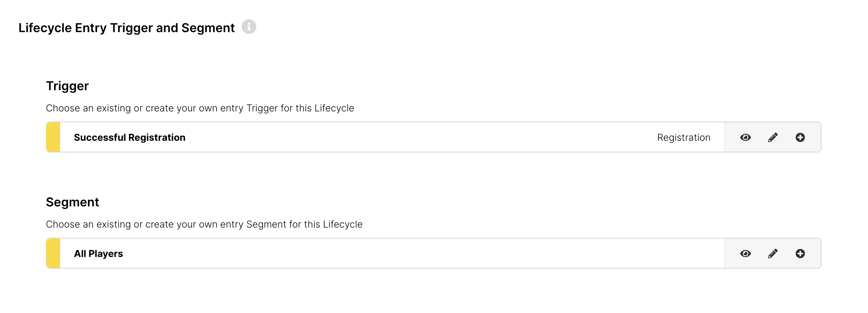The image size is (868, 313).
Task: Click the Trigger section heading
Action: pos(67,86)
